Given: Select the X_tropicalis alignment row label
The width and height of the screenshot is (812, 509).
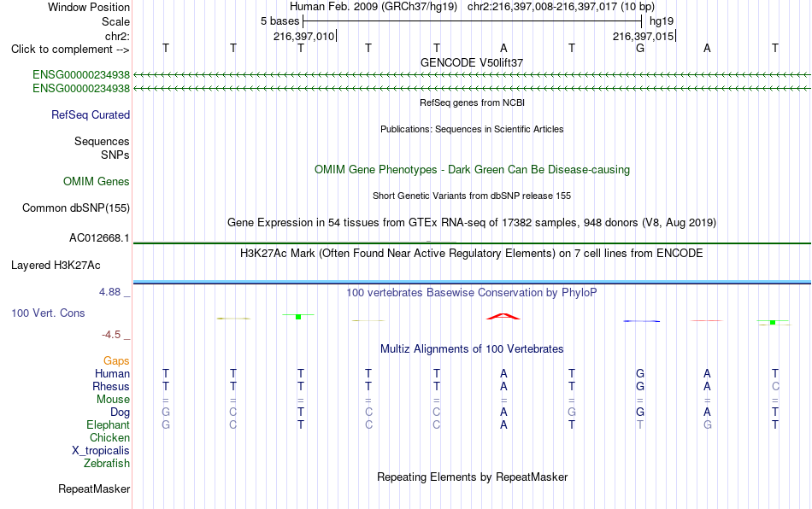Looking at the screenshot, I should tap(101, 451).
